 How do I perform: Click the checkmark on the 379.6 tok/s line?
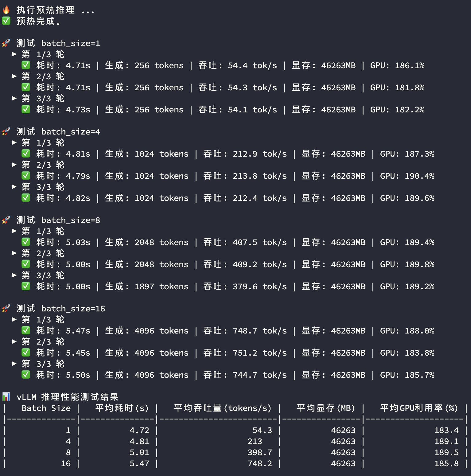point(26,286)
